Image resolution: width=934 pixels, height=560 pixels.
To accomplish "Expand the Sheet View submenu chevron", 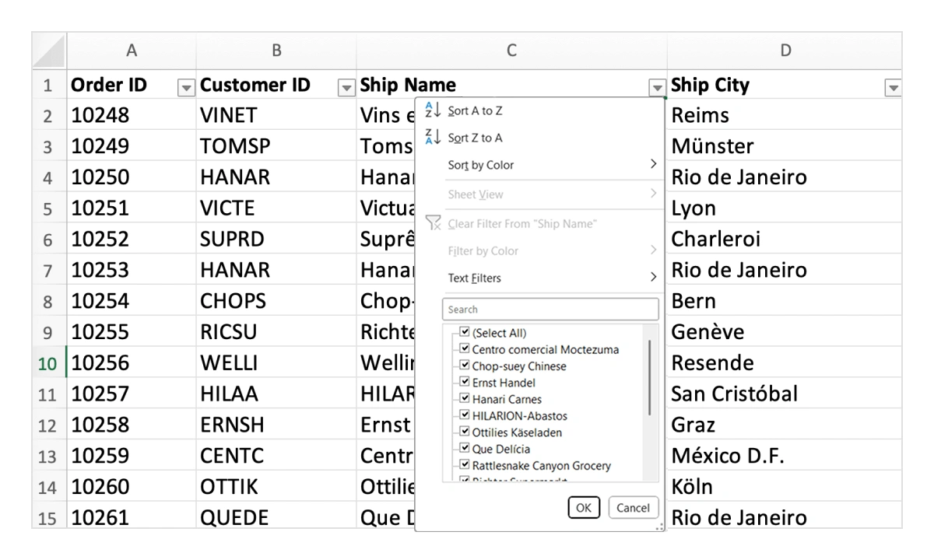I will click(653, 194).
